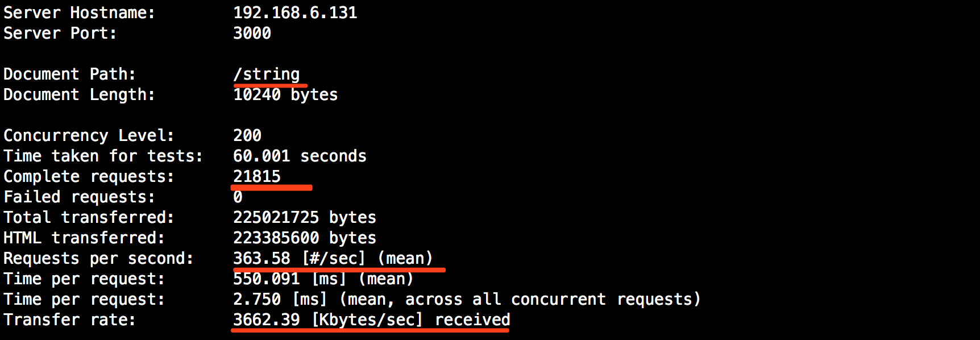Click the Concurrency Level label
980x340 pixels.
[x=89, y=135]
